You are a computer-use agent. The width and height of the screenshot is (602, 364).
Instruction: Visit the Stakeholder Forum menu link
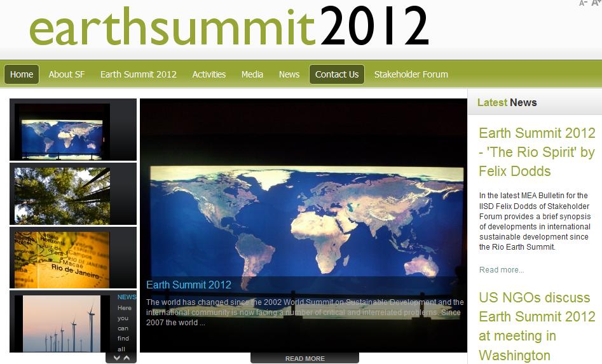[x=411, y=74]
